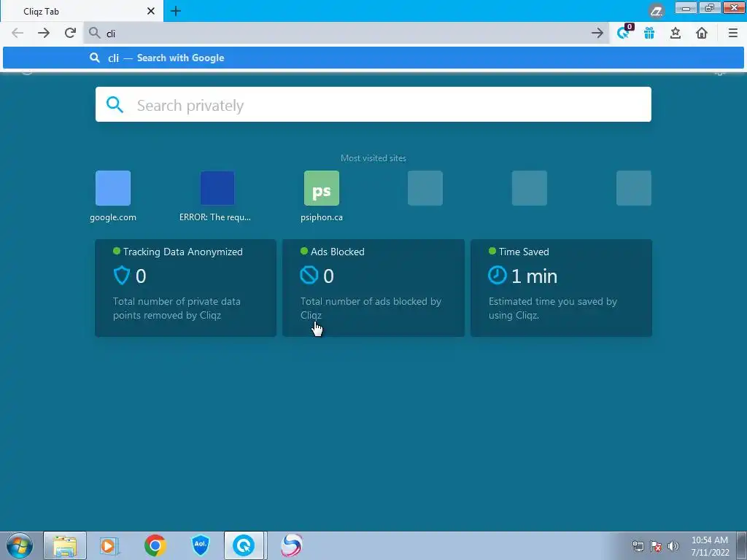Open the swirl app taskbar icon
The image size is (747, 560).
click(x=291, y=545)
